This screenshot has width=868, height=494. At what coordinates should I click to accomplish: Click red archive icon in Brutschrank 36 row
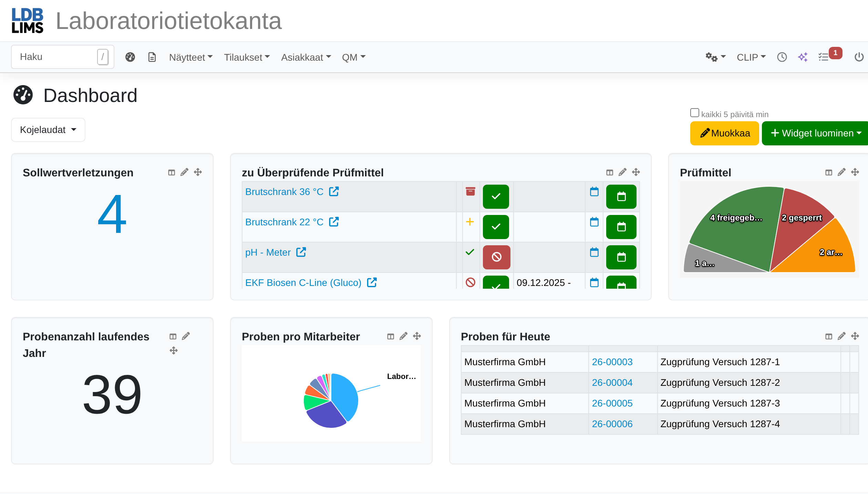click(x=470, y=191)
